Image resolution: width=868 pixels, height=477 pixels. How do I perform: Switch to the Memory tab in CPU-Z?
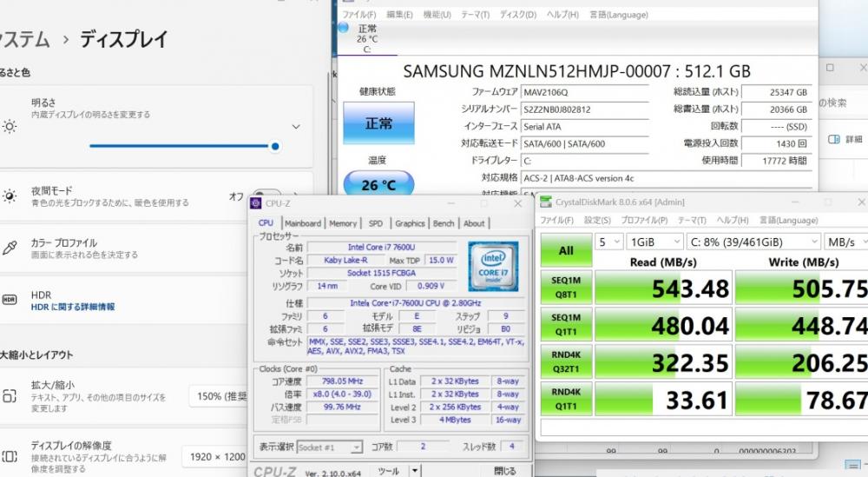pos(343,223)
